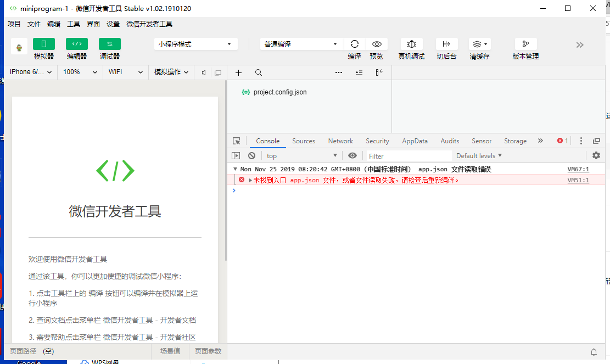Viewport: 610px width, 364px height.
Task: Switch to the Storage tab
Action: pyautogui.click(x=516, y=141)
